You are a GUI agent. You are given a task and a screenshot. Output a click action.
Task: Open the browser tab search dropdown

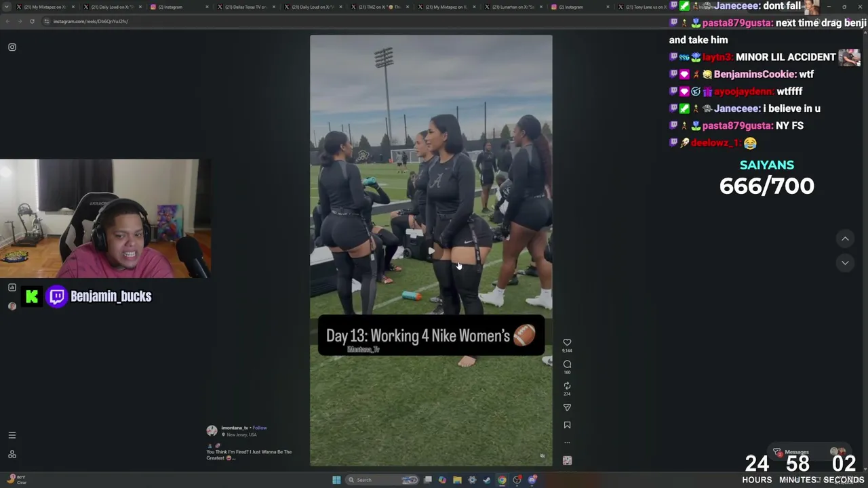[7, 7]
